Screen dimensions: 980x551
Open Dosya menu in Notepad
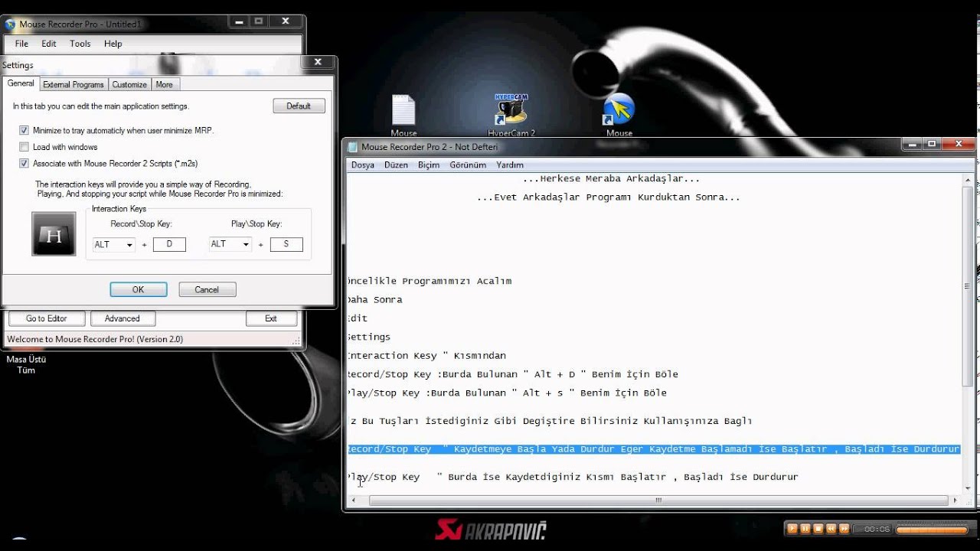(363, 165)
